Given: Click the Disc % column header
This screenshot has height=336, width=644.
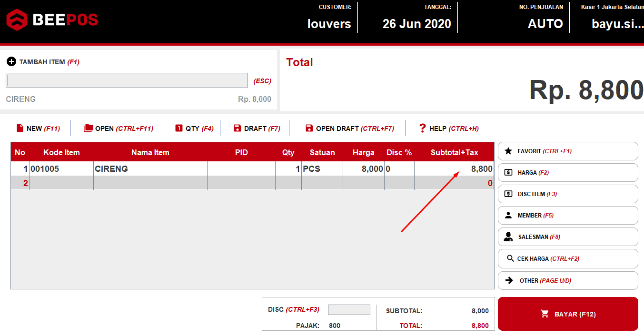Looking at the screenshot, I should (x=399, y=152).
